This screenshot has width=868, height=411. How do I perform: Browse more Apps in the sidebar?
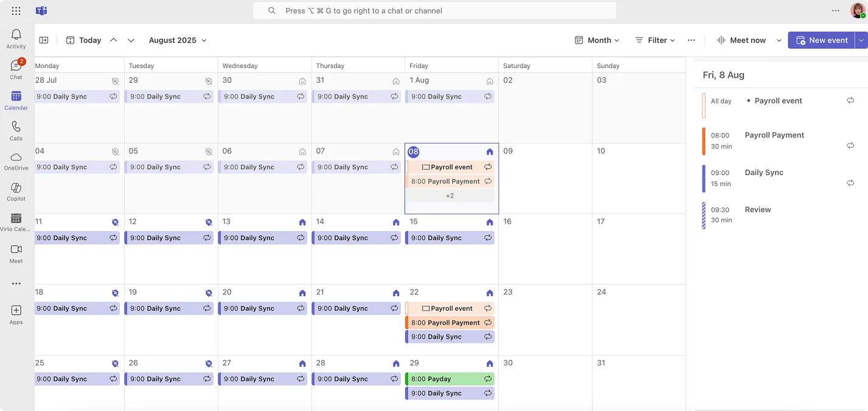pyautogui.click(x=16, y=314)
